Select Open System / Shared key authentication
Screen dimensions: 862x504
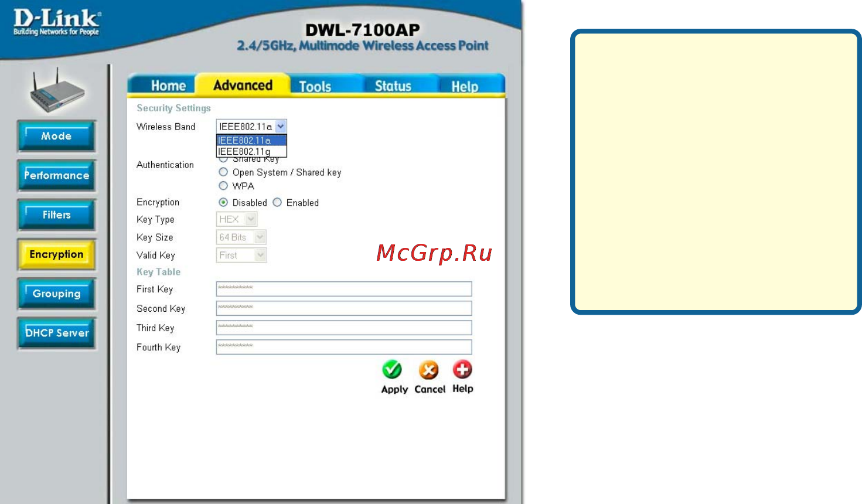[x=223, y=172]
